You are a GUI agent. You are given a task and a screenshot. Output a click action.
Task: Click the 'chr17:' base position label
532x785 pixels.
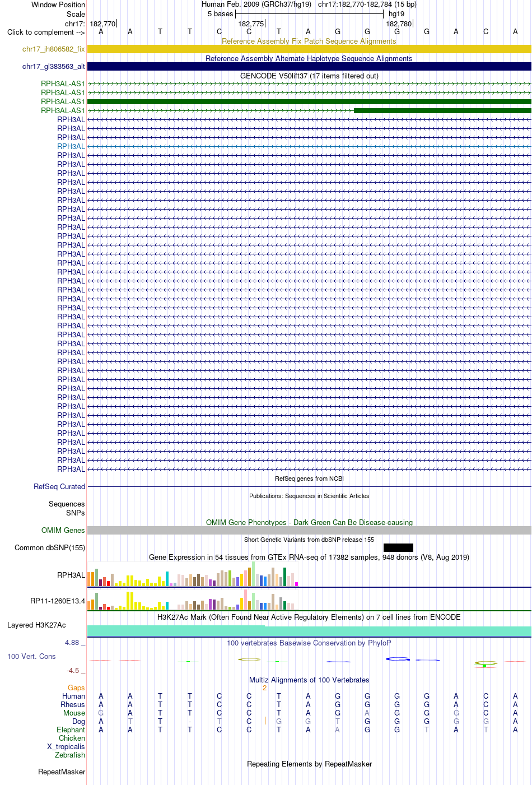point(75,24)
